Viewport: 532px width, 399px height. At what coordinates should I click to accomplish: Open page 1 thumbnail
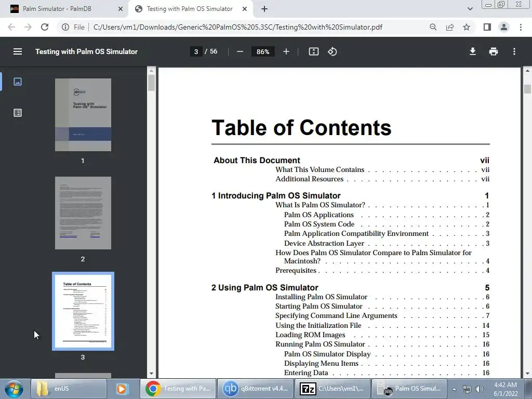click(83, 115)
